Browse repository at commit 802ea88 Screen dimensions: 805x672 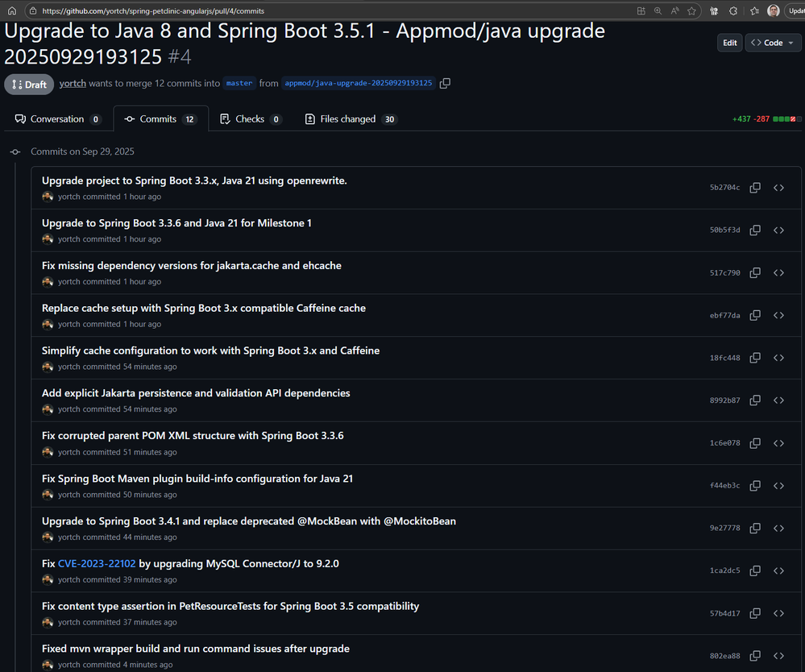point(779,656)
